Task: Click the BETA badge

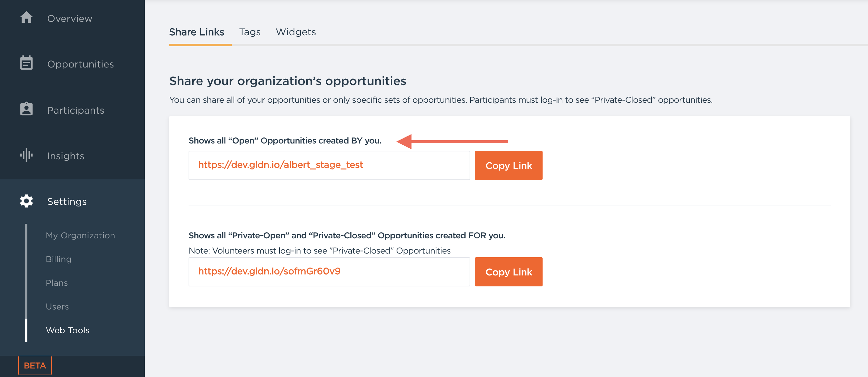Action: 35,365
